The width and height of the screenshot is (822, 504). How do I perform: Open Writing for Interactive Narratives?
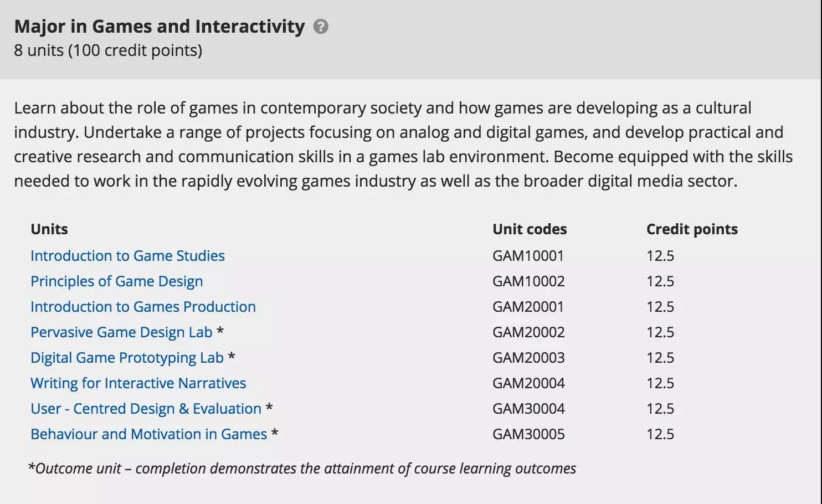coord(138,383)
